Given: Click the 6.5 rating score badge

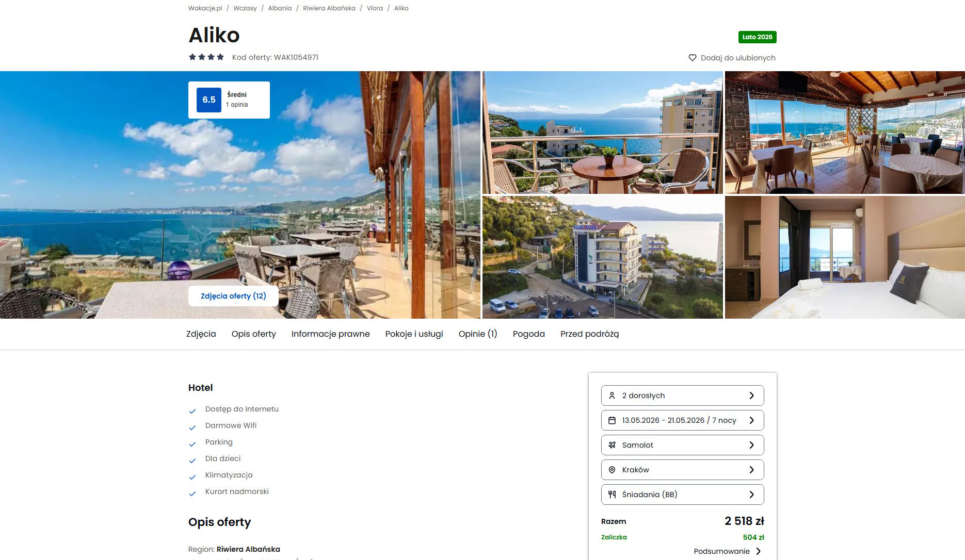Looking at the screenshot, I should coord(209,100).
